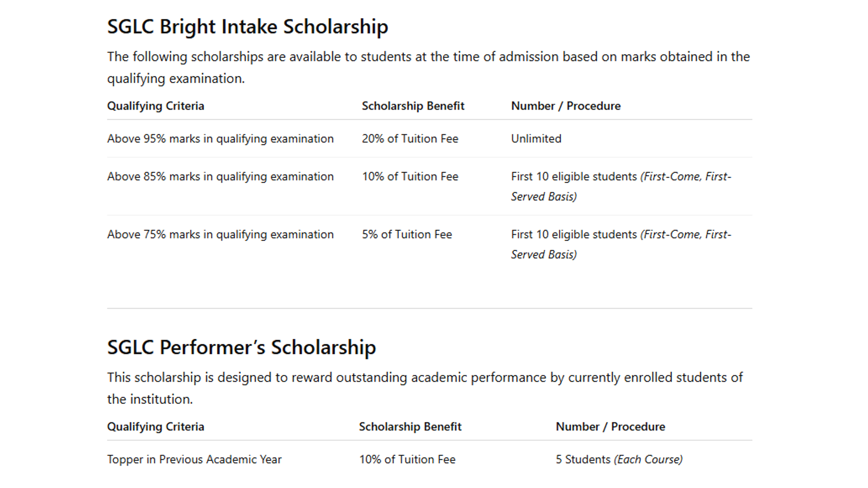868x488 pixels.
Task: Click the SGLC Performer's Scholarship heading
Action: [241, 347]
